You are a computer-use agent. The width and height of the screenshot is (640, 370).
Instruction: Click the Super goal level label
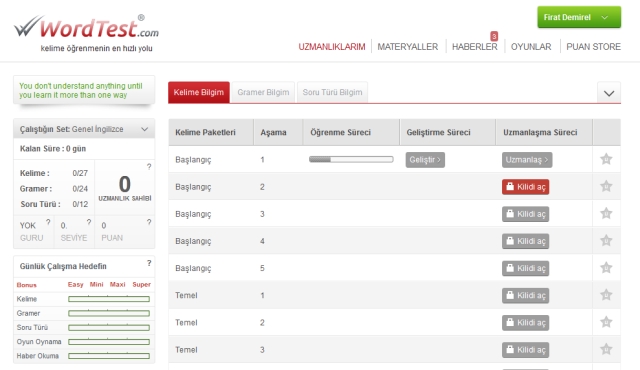coord(142,284)
